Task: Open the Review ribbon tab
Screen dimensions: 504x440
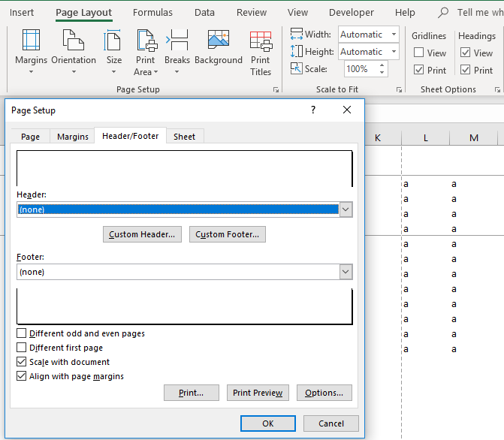Action: tap(252, 13)
